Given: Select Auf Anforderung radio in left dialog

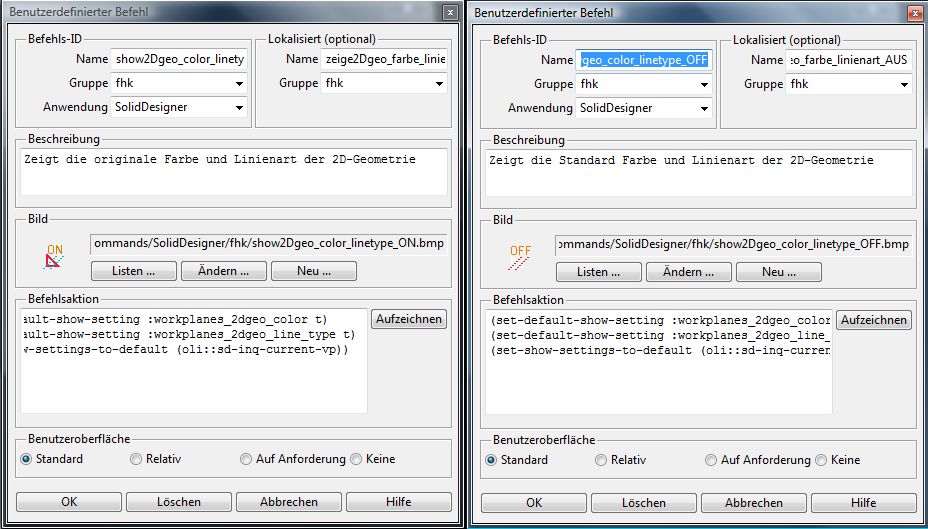Looking at the screenshot, I should tap(246, 459).
